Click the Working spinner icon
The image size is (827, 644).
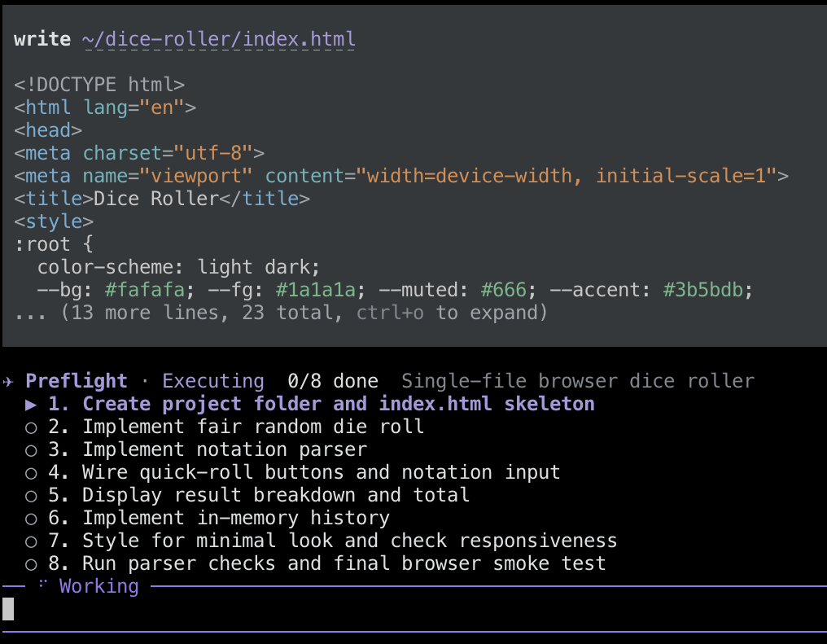pos(42,583)
